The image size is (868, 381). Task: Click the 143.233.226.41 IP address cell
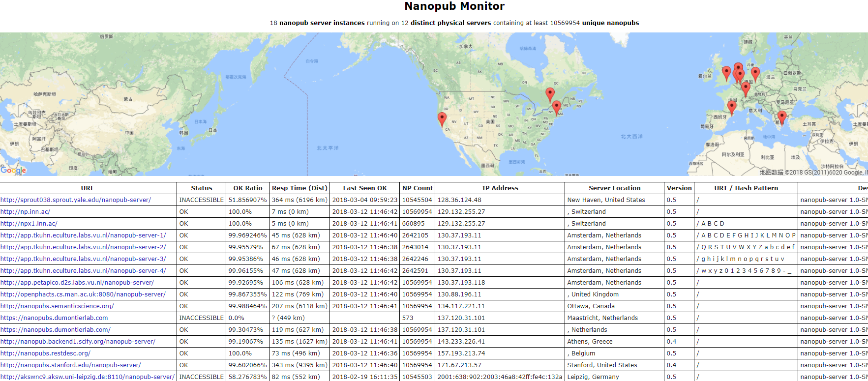click(500, 342)
